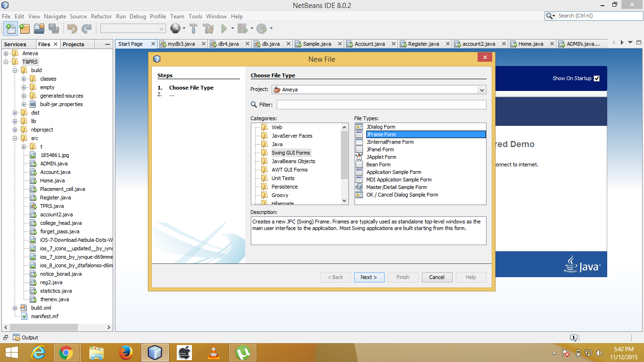Open the notifications bubble in the status bar
644x362 pixels.
point(573,337)
